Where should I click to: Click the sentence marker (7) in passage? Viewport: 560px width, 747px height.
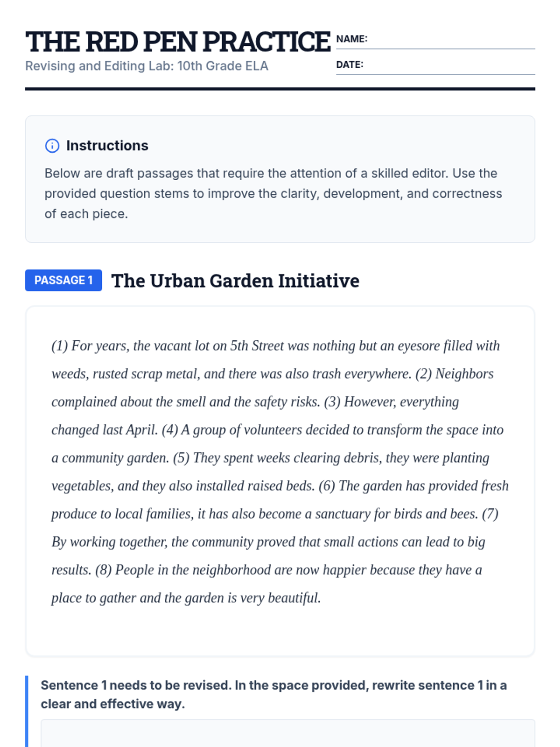tap(490, 514)
